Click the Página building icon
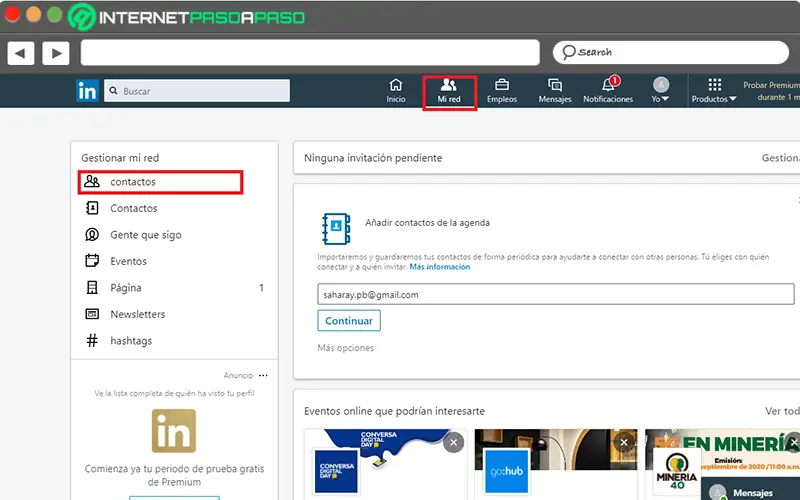This screenshot has height=500, width=800. tap(92, 287)
